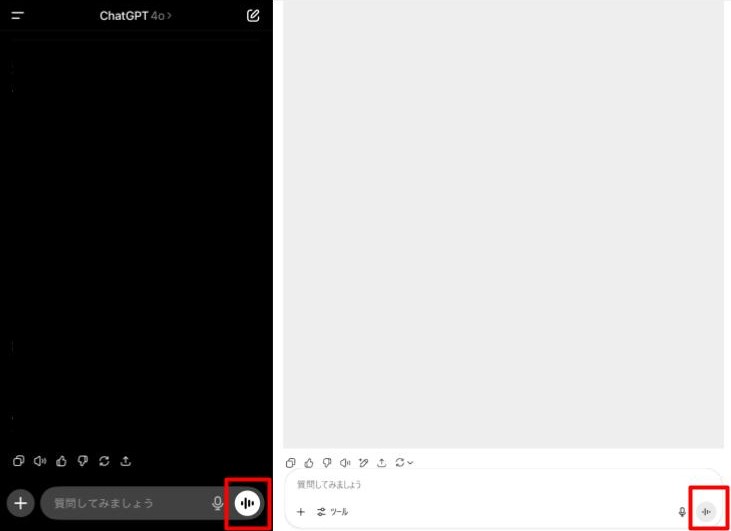Regenerate the response in the light web panel
This screenshot has height=531, width=731.
click(400, 463)
